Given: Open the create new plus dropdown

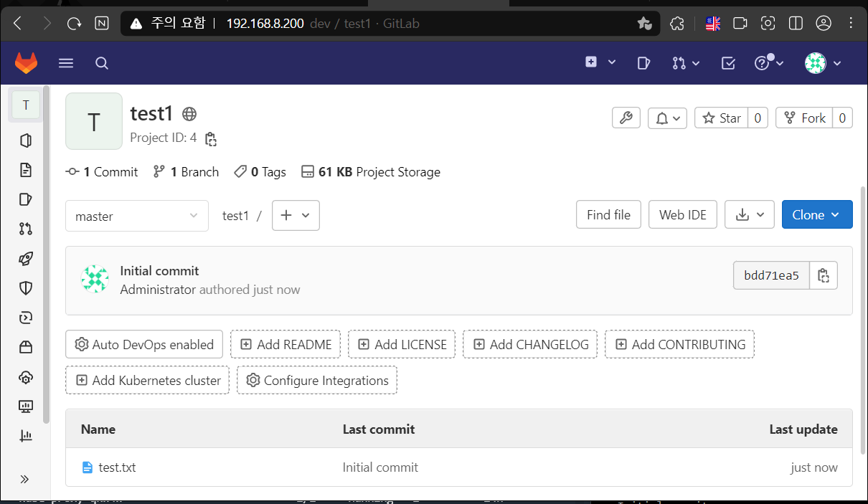Looking at the screenshot, I should (600, 62).
